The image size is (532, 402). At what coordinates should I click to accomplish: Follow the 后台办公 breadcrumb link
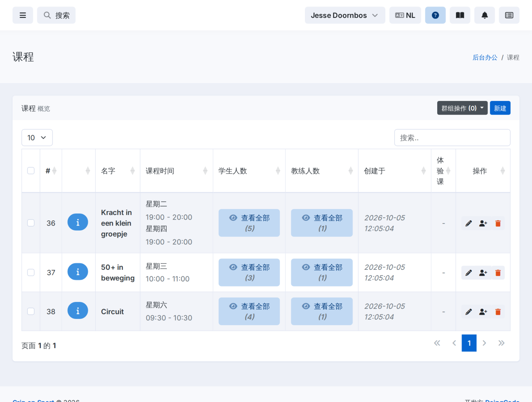click(x=485, y=57)
